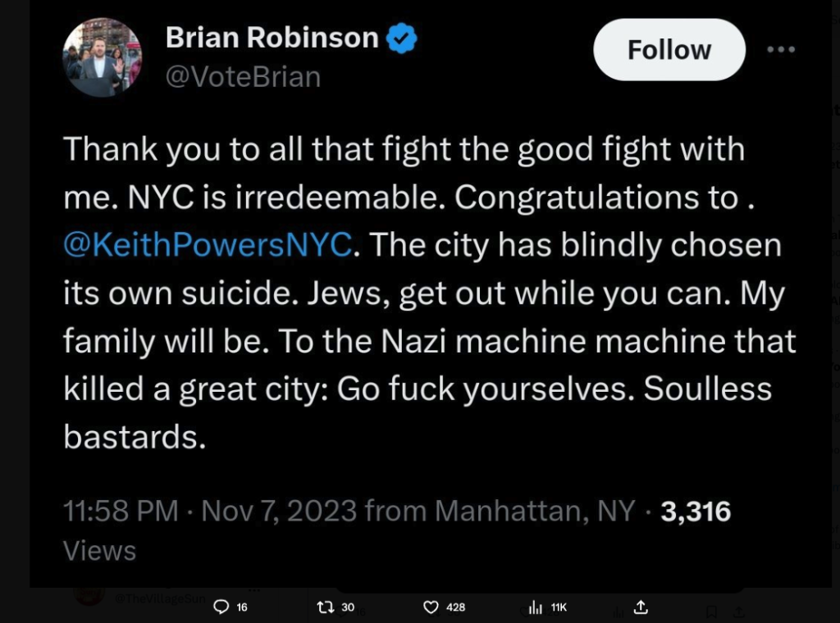This screenshot has height=623, width=840.
Task: Like the post with the heart icon
Action: coord(431,607)
